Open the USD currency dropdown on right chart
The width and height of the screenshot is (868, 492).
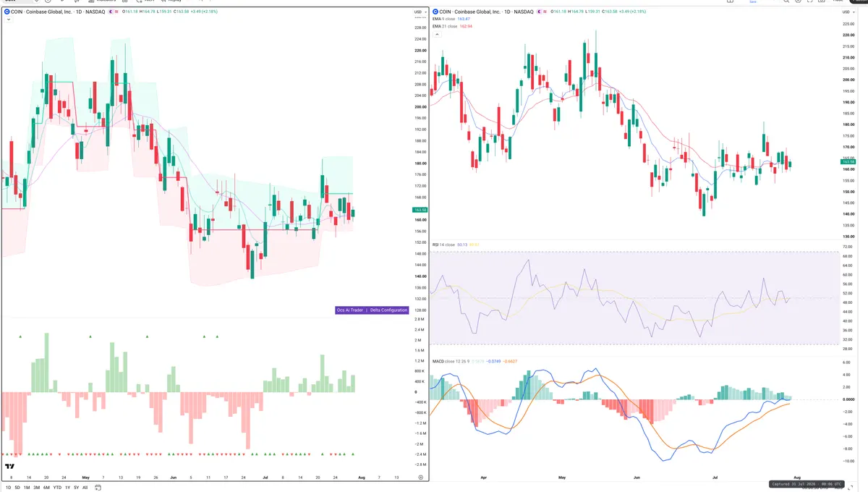point(847,12)
